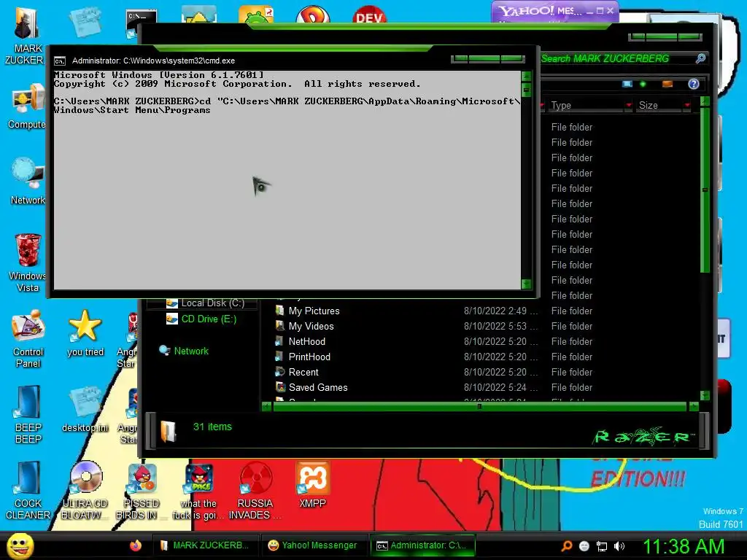
Task: Open the 'you tried' star icon
Action: point(85,333)
